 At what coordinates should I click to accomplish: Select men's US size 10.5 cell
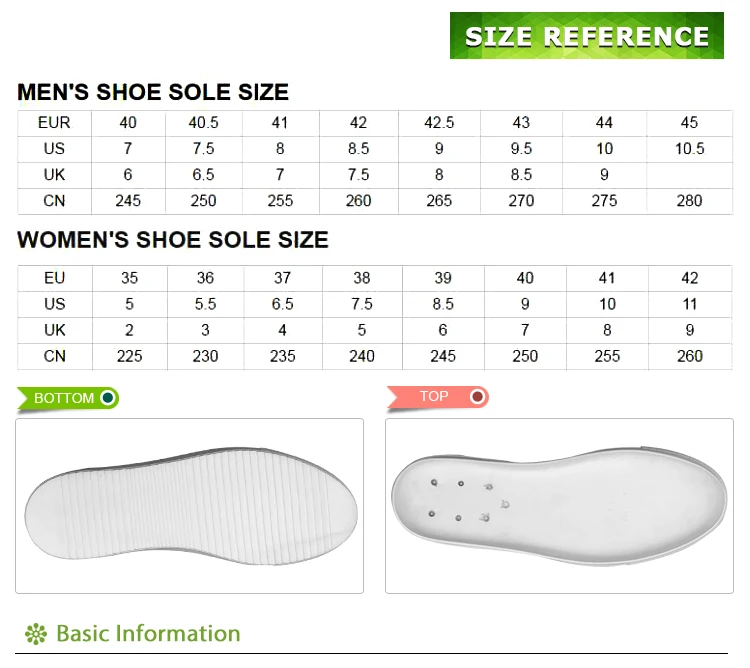[689, 149]
